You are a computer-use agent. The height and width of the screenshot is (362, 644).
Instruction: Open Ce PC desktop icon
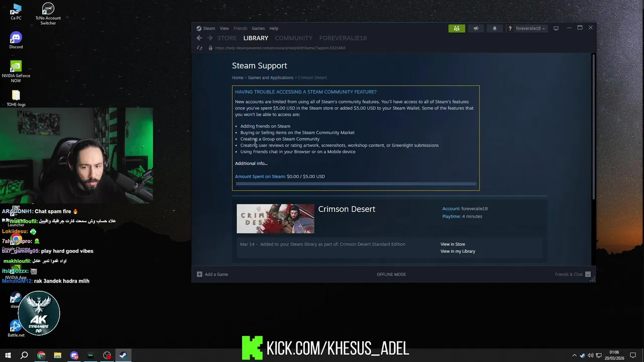point(16,12)
